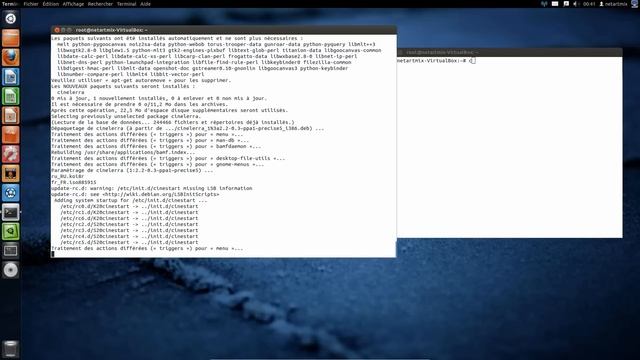Click '/etc/rc0.d/K20cinestart' symlink line
Viewport: 640px width, 360px height.
[x=129, y=206]
